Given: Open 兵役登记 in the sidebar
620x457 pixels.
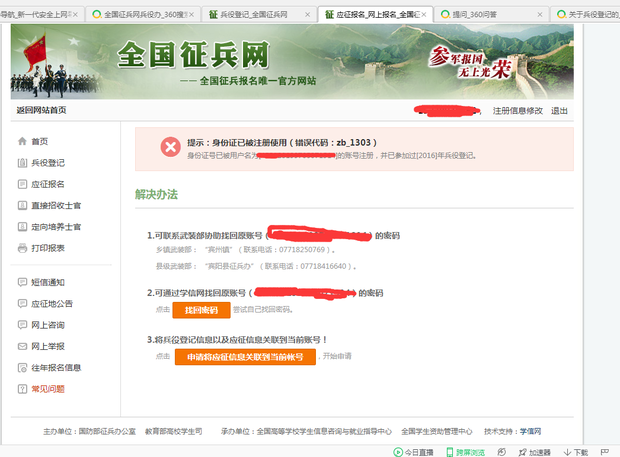Looking at the screenshot, I should [x=48, y=162].
